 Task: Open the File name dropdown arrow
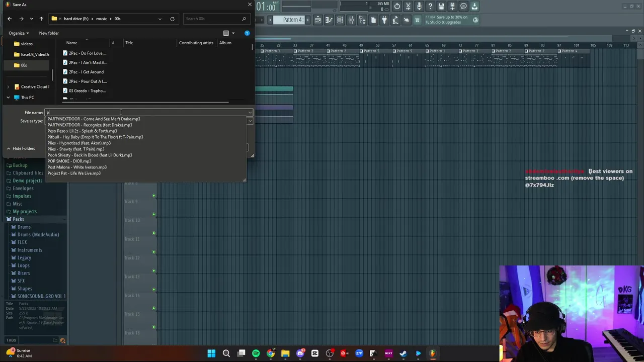point(250,113)
